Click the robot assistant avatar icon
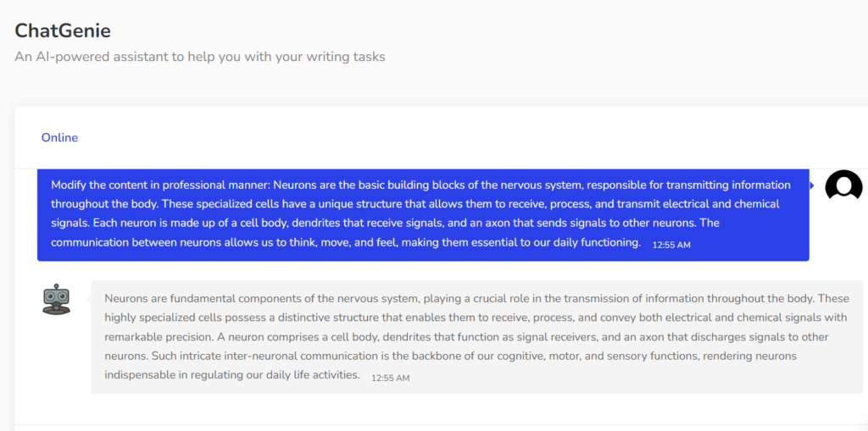868x431 pixels. click(56, 300)
